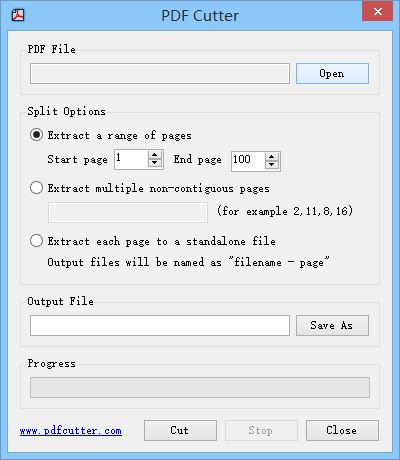Visit the www.pdfcutter.com link
400x460 pixels.
(x=71, y=431)
